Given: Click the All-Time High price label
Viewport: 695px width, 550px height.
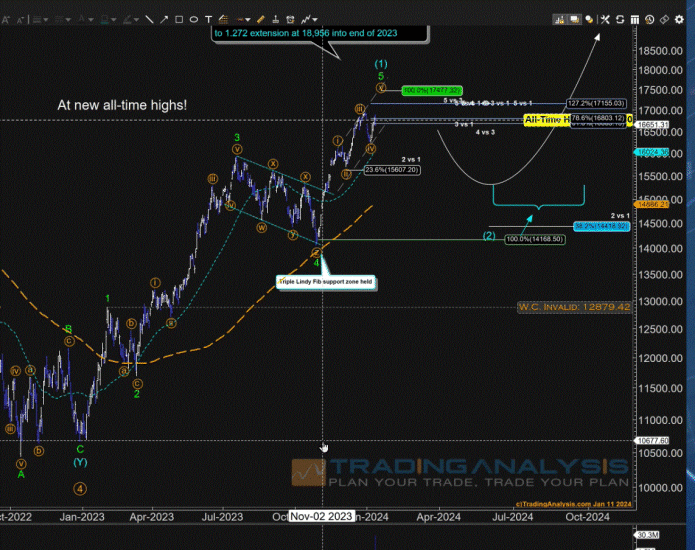Looking at the screenshot, I should click(552, 120).
